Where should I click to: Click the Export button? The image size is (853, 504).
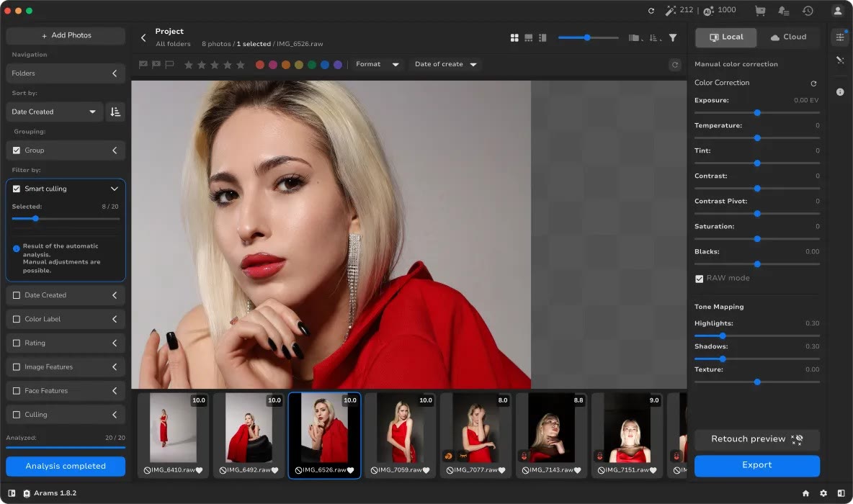point(756,465)
